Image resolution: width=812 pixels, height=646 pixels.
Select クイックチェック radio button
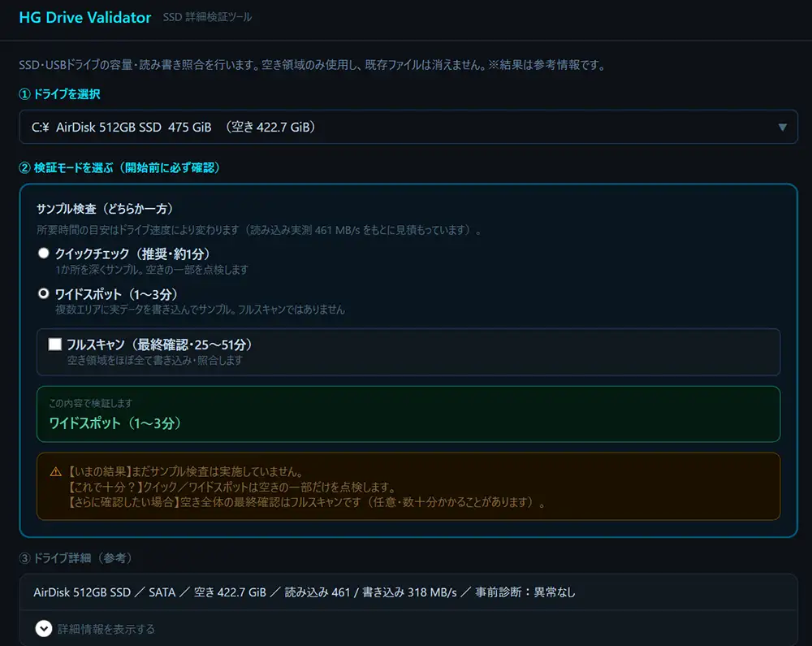click(x=44, y=254)
